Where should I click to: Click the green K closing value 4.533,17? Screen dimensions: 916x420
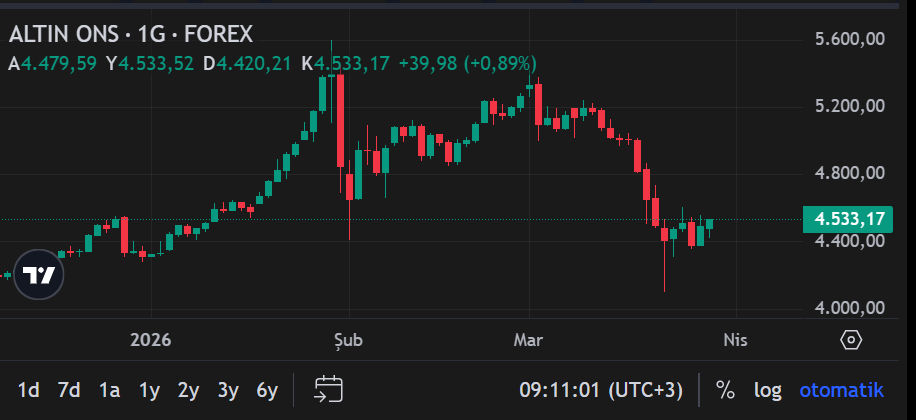[352, 63]
